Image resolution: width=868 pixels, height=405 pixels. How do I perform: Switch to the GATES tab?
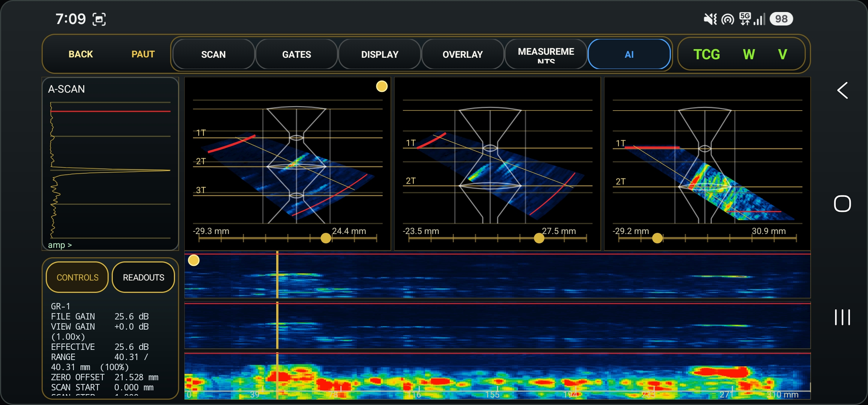(x=296, y=54)
